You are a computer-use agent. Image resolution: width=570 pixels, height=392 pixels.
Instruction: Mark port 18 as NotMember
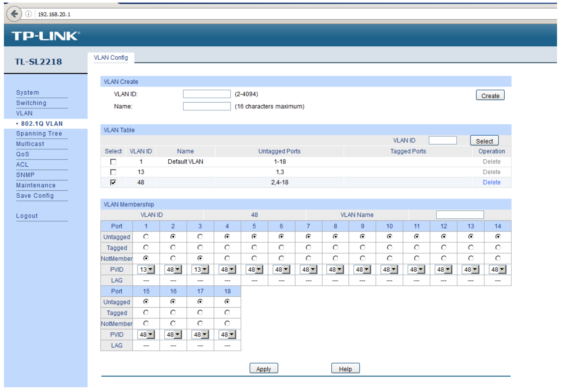pos(227,323)
